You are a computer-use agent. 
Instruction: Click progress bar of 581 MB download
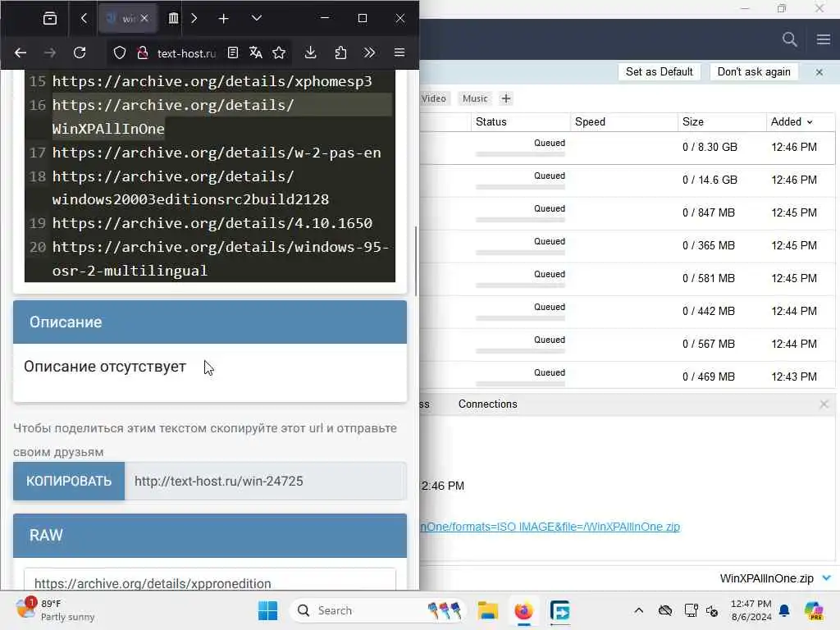(x=520, y=285)
